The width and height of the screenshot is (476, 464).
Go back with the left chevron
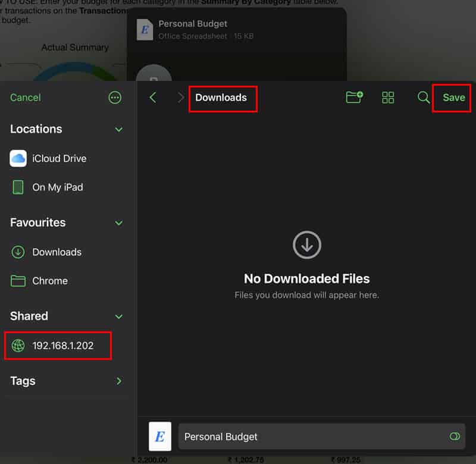(x=153, y=98)
